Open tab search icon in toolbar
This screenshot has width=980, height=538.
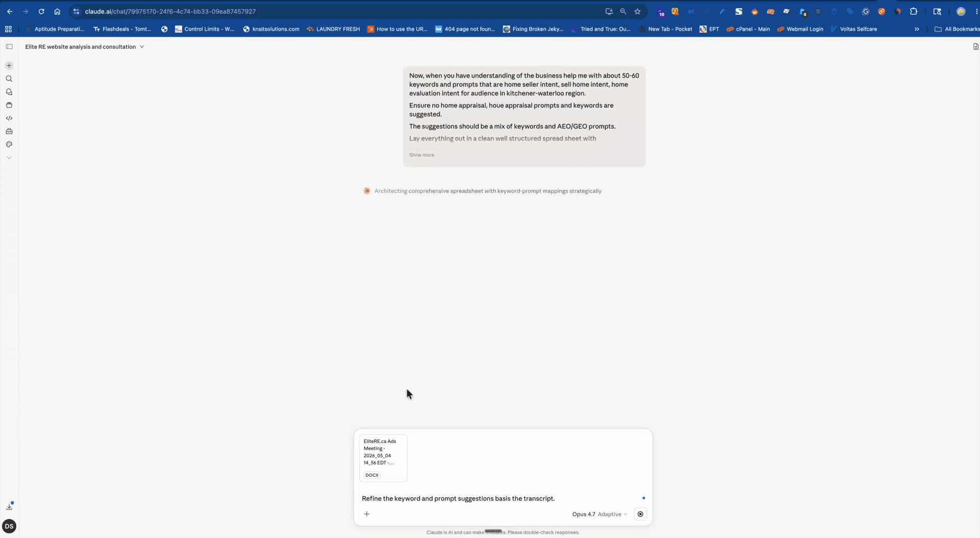(937, 11)
